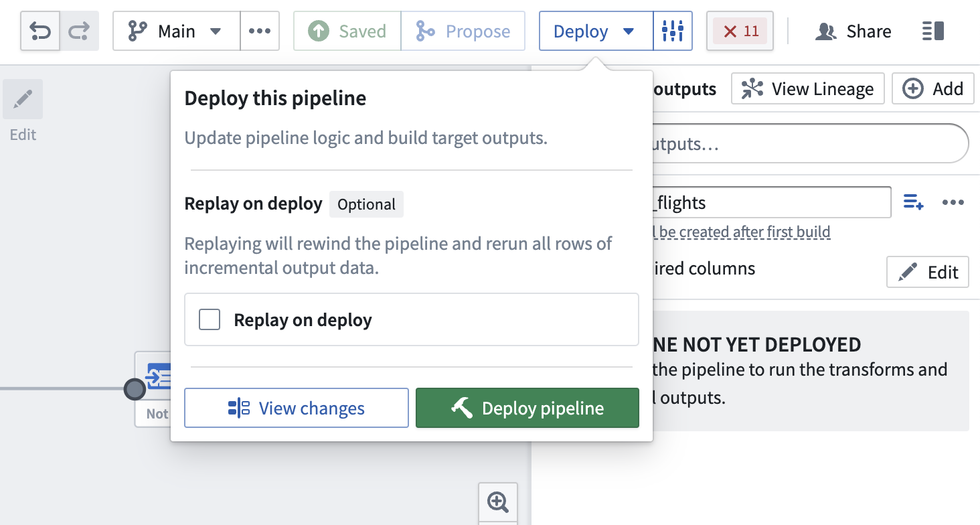Screen dimensions: 980x525
Task: Click the green Deploy pipeline button
Action: click(527, 408)
